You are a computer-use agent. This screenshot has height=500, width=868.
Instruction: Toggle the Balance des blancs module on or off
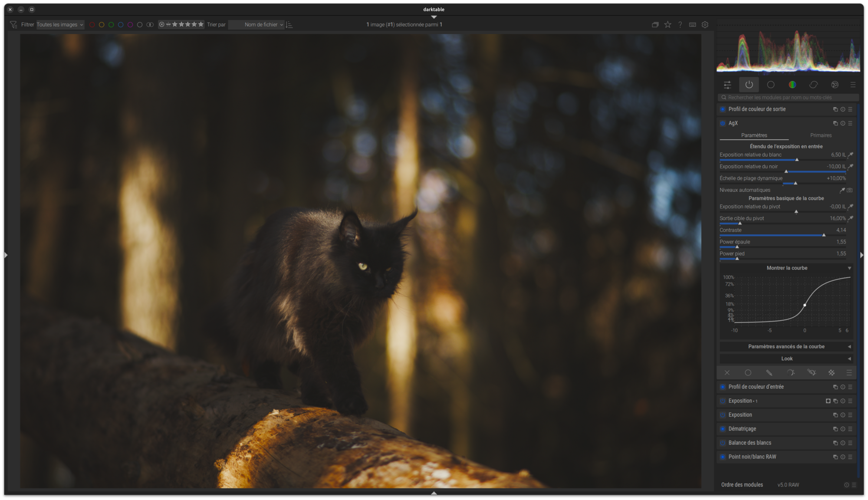[723, 443]
